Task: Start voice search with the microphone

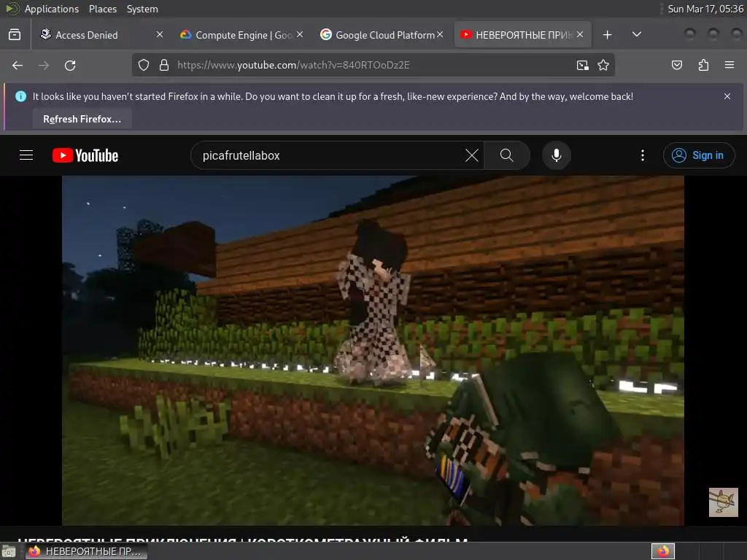Action: [x=557, y=155]
